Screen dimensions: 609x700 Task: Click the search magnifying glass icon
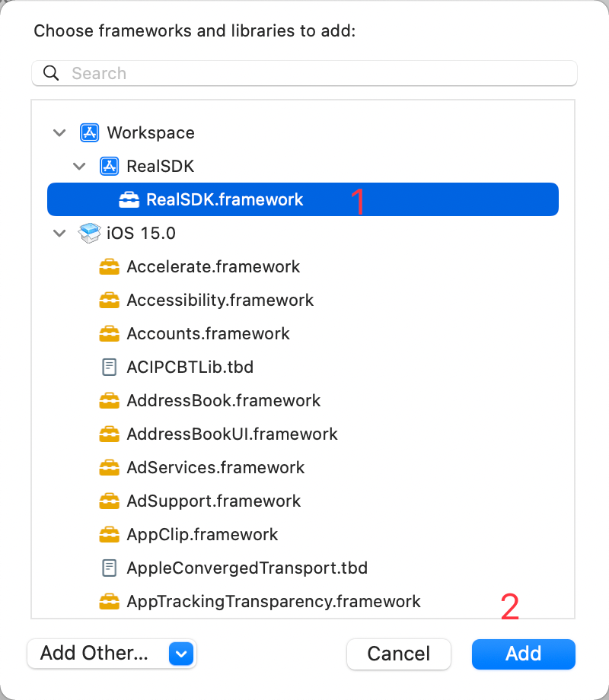point(52,74)
